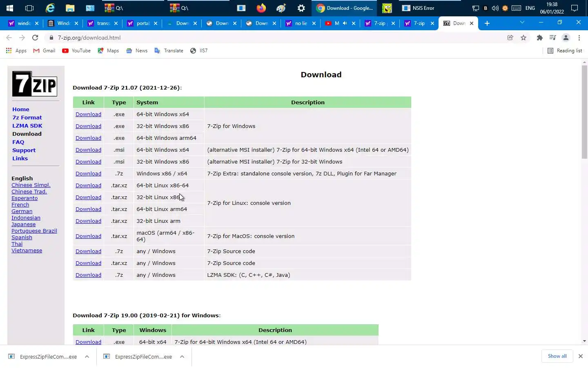
Task: Switch the language to French
Action: (x=20, y=204)
